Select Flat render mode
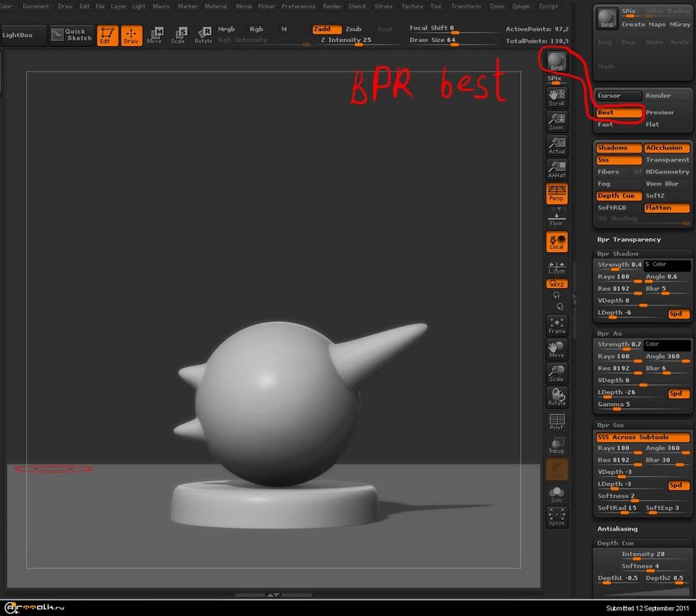This screenshot has height=616, width=696. point(666,125)
